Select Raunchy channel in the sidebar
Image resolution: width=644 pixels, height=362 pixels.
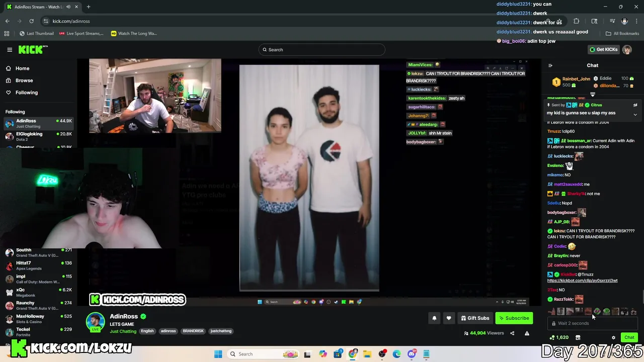[38, 305]
